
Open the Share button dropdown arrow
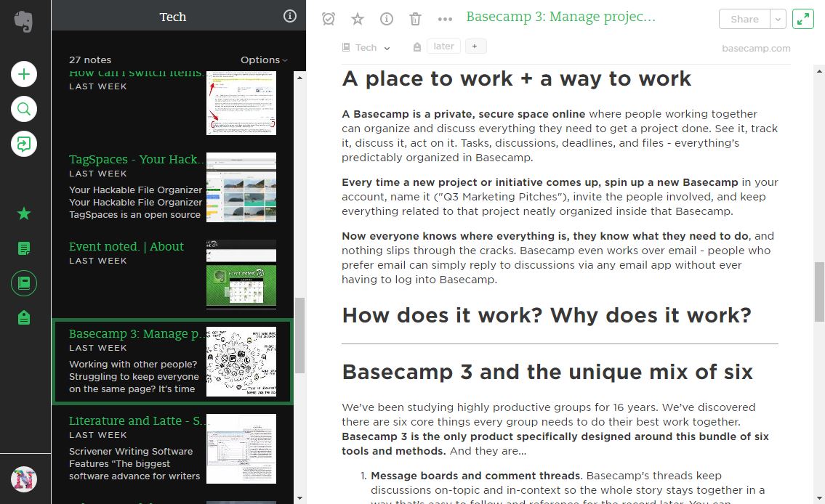coord(777,19)
